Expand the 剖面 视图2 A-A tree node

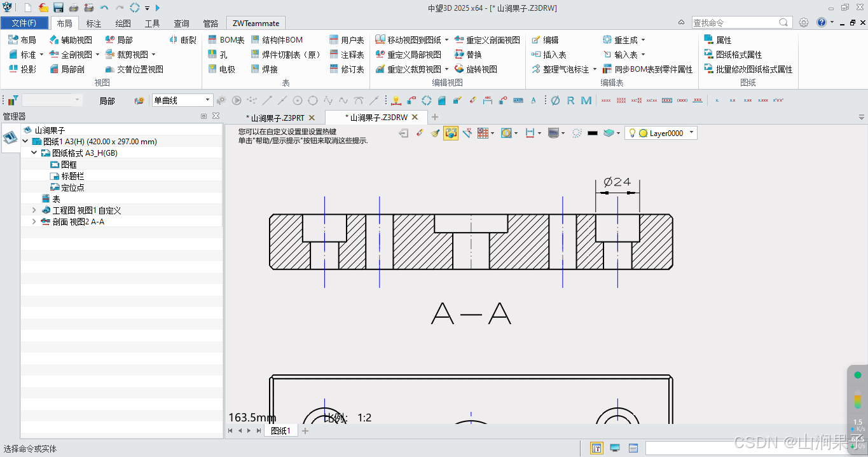[x=34, y=222]
